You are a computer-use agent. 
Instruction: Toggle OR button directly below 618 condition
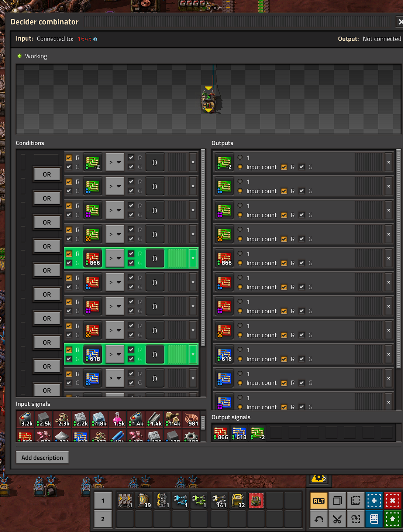pyautogui.click(x=47, y=366)
